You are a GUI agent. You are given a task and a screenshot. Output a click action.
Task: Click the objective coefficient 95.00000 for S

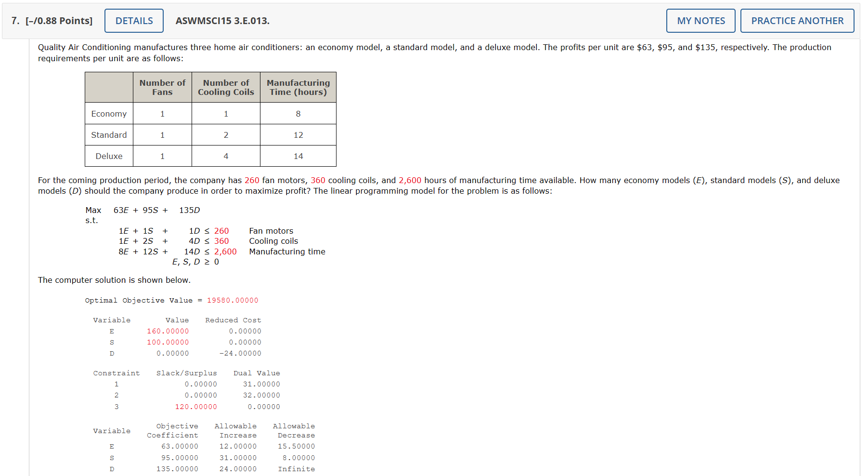[180, 458]
